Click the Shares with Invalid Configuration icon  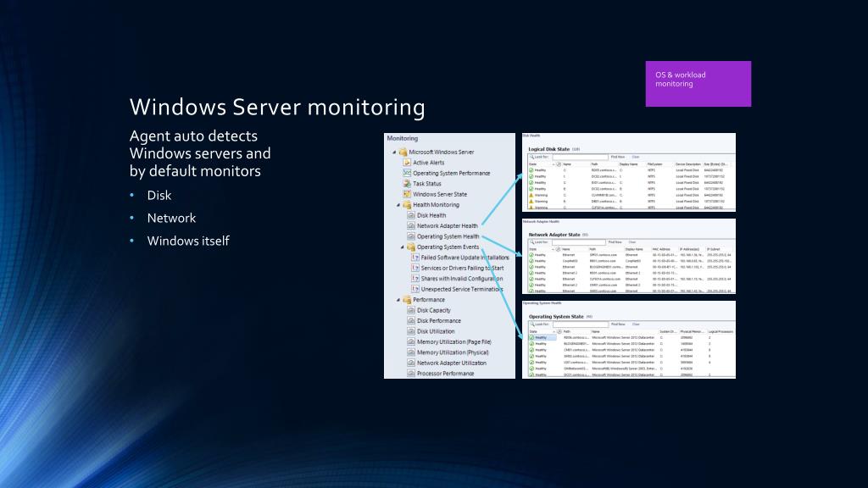pos(415,278)
